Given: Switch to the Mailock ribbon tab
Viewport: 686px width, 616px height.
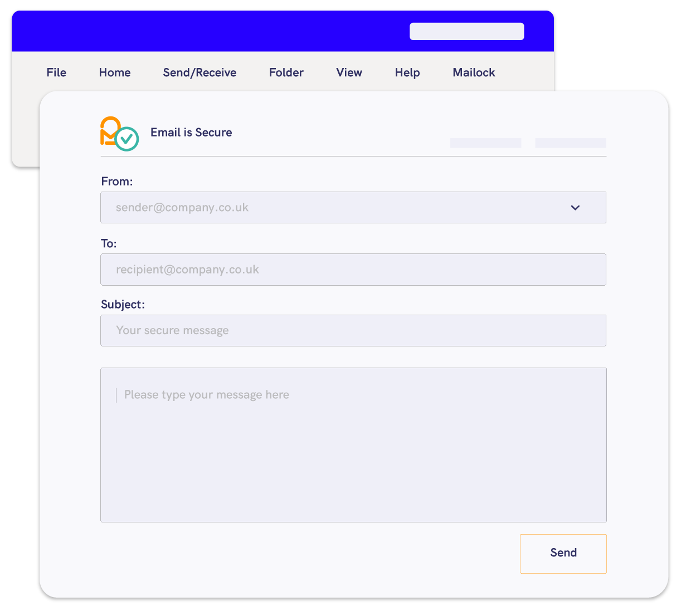Looking at the screenshot, I should coord(473,72).
